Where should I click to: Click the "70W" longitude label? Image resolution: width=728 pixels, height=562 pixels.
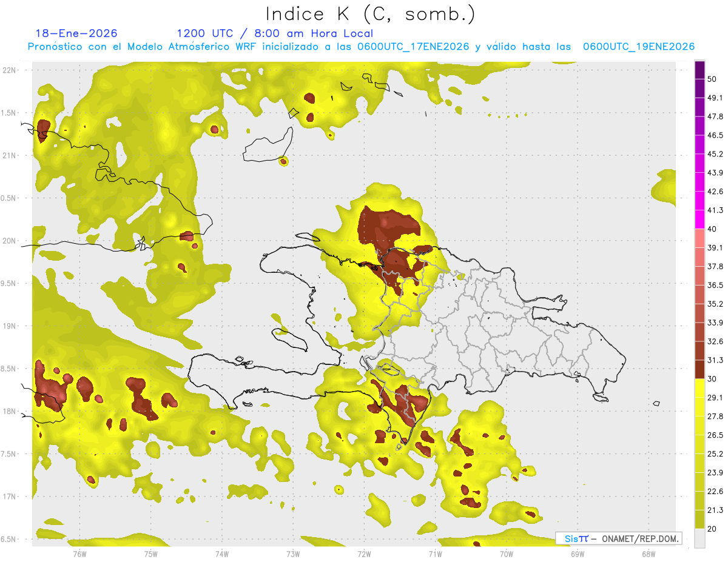coord(507,554)
